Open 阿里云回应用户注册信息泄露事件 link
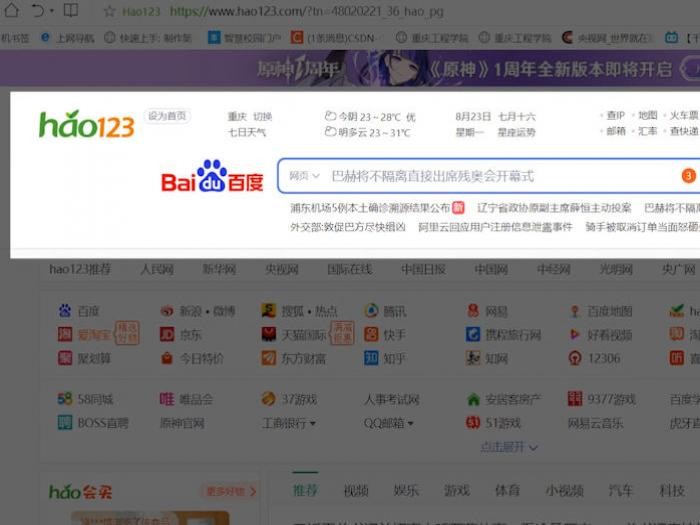 pos(496,227)
